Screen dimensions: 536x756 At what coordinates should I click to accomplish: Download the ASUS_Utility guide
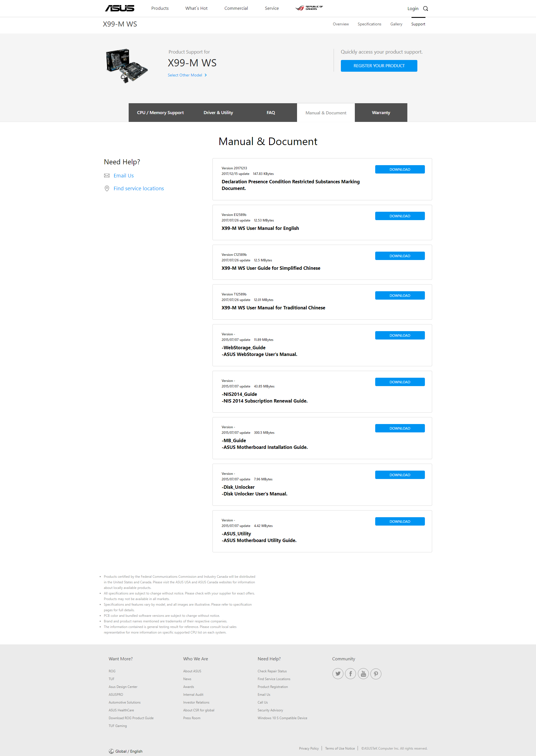click(x=400, y=521)
